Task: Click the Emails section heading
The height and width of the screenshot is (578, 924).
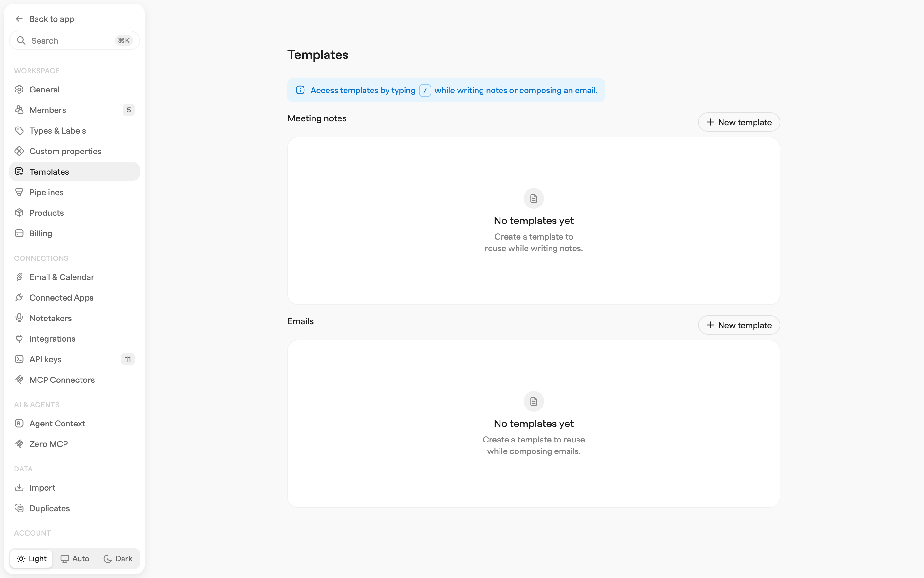Action: [x=301, y=321]
